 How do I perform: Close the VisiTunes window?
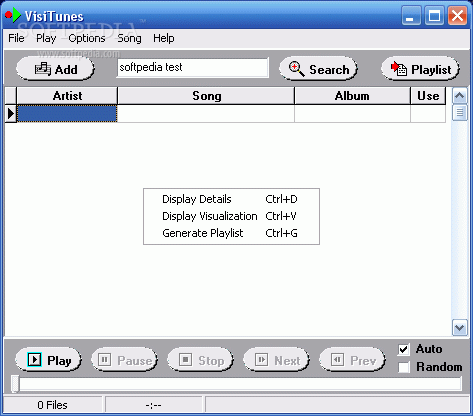(457, 15)
